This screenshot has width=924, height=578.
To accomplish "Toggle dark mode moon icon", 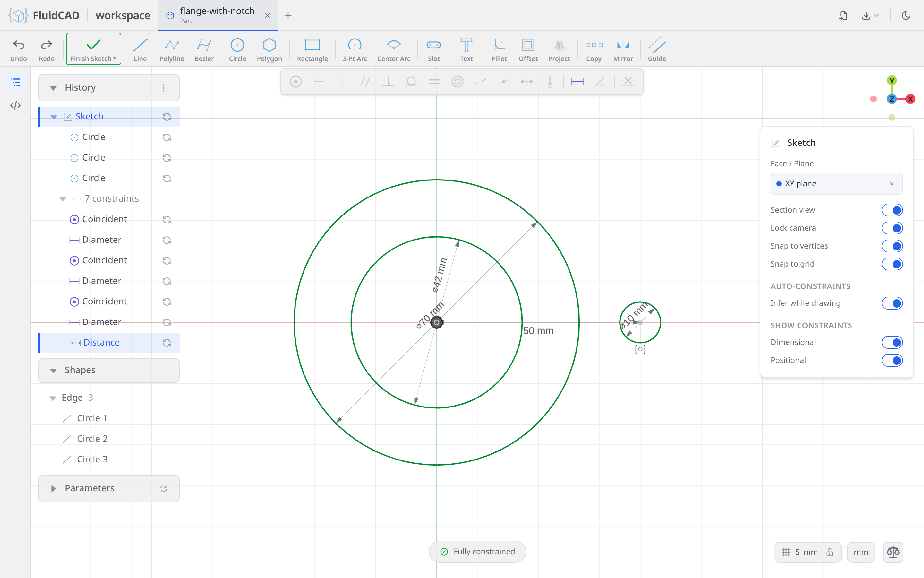I will [x=906, y=15].
